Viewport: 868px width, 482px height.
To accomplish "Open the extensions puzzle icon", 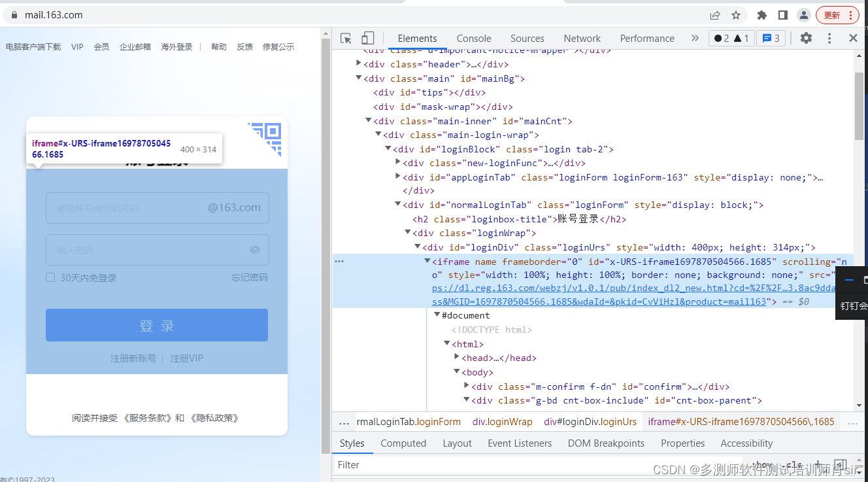I will (761, 15).
